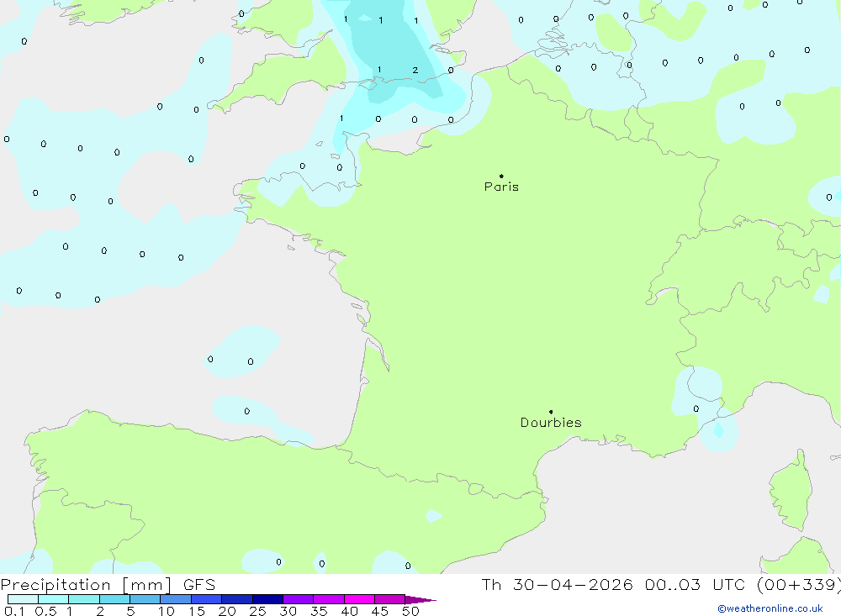Pick the 45–50 mm dark magenta legend swatch

pyautogui.click(x=390, y=599)
